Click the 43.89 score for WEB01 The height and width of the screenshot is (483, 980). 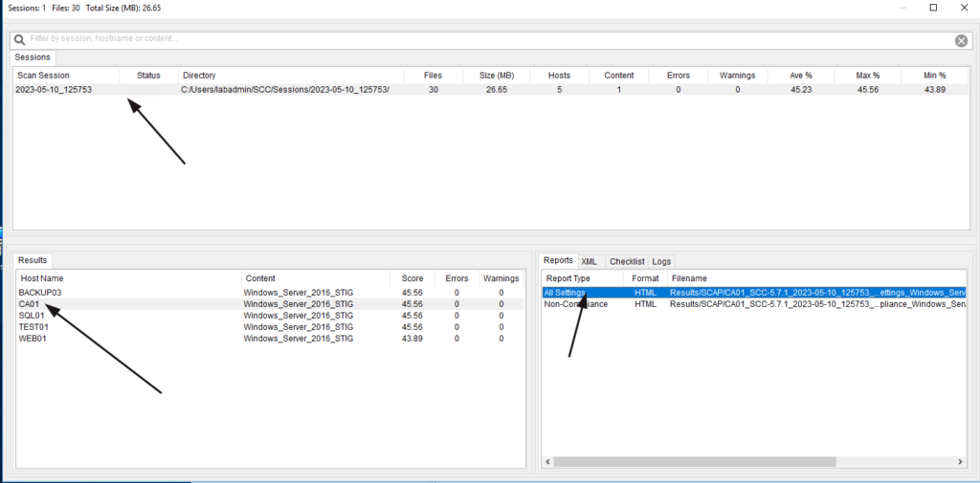tap(412, 338)
